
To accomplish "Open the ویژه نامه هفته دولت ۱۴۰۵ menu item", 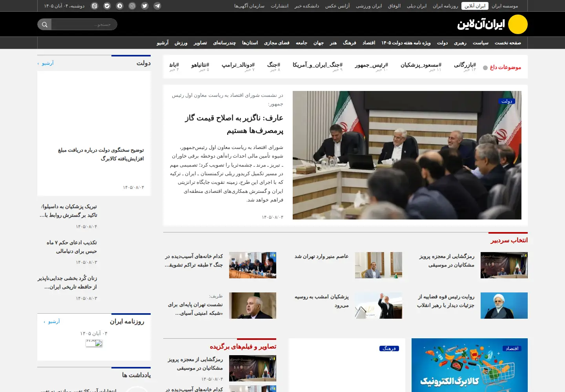I will 406,43.
